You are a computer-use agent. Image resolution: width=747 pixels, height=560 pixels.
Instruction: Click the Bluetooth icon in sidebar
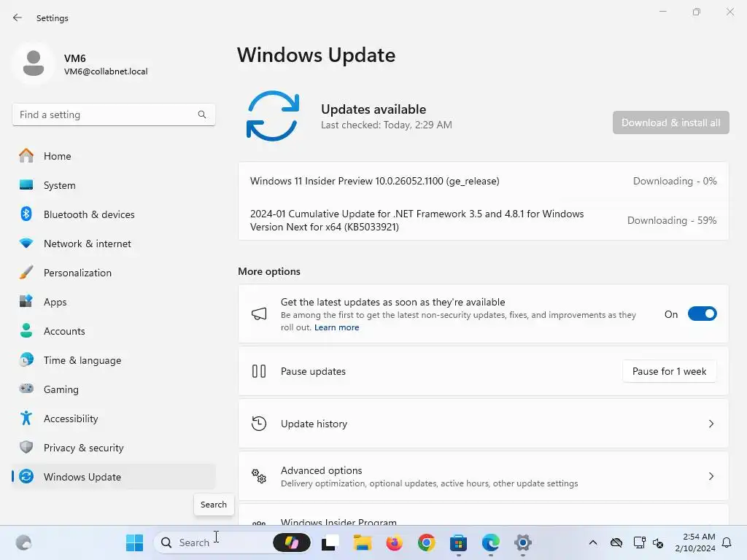coord(26,214)
